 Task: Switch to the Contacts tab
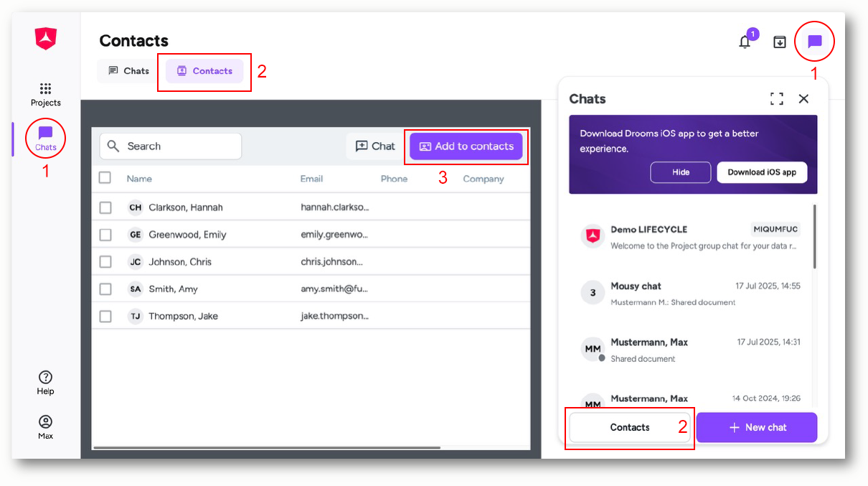[x=204, y=71]
